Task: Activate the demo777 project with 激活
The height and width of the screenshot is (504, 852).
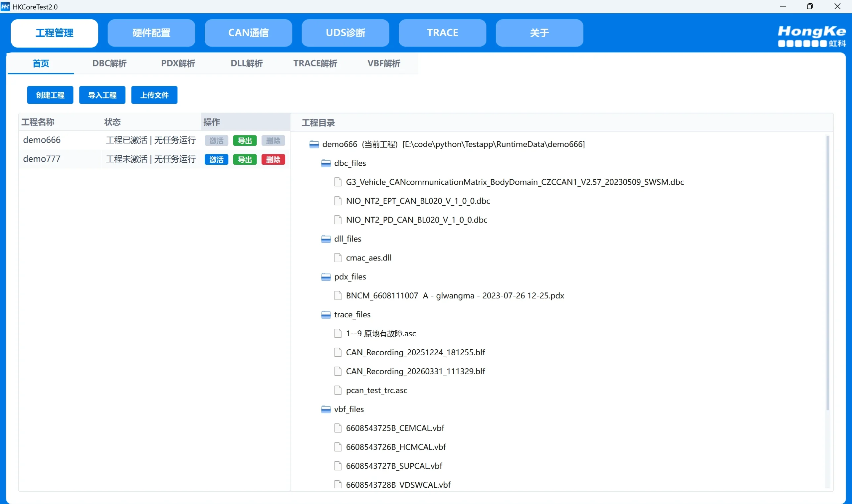Action: point(216,159)
